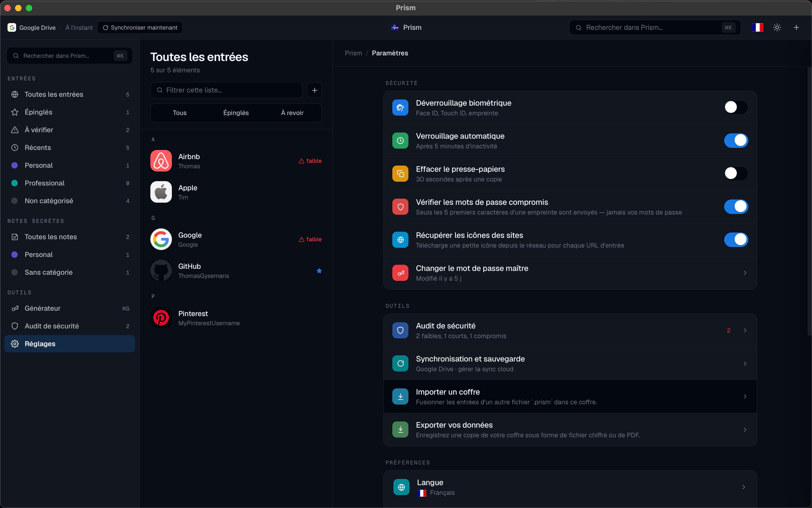The image size is (812, 508).
Task: Click the key icon for Changer le mot de passe maître
Action: [400, 273]
